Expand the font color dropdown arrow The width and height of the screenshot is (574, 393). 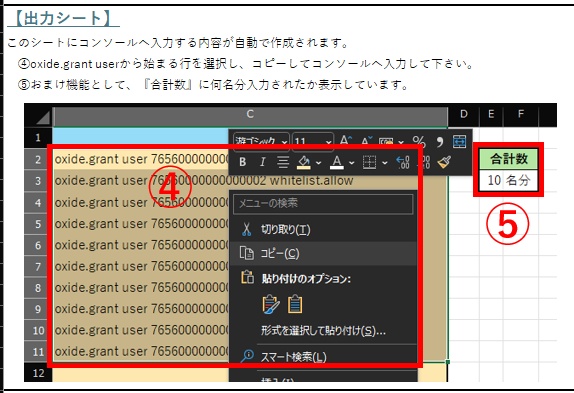[352, 162]
